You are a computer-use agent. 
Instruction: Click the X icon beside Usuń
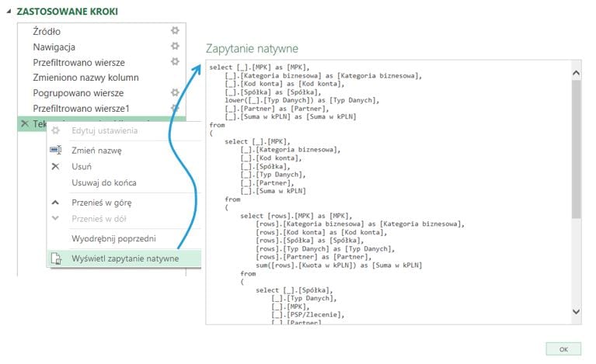point(55,166)
